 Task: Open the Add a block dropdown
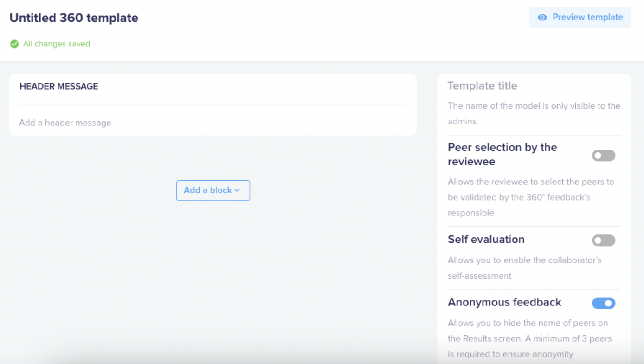pyautogui.click(x=213, y=190)
